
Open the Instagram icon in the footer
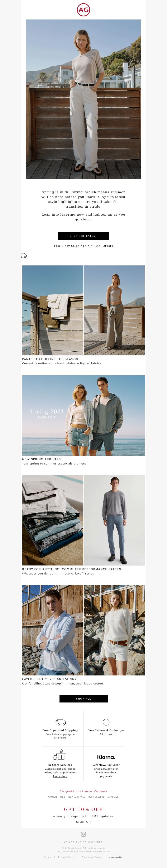(83, 834)
